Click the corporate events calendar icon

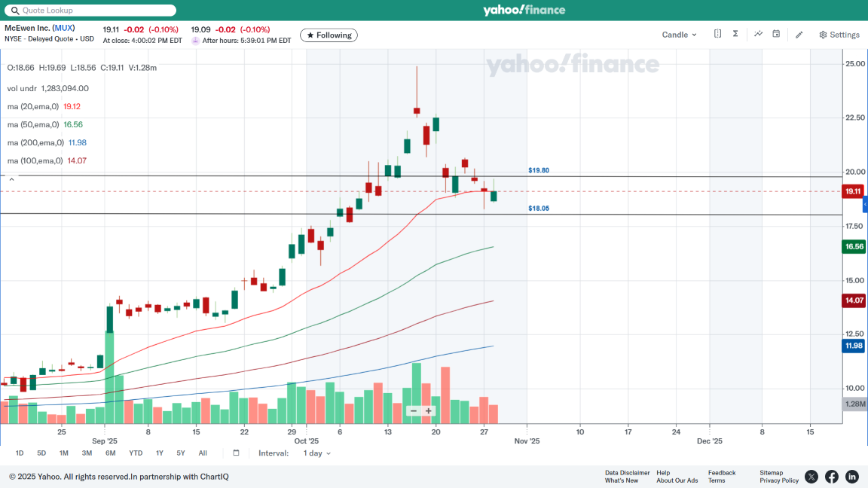776,34
